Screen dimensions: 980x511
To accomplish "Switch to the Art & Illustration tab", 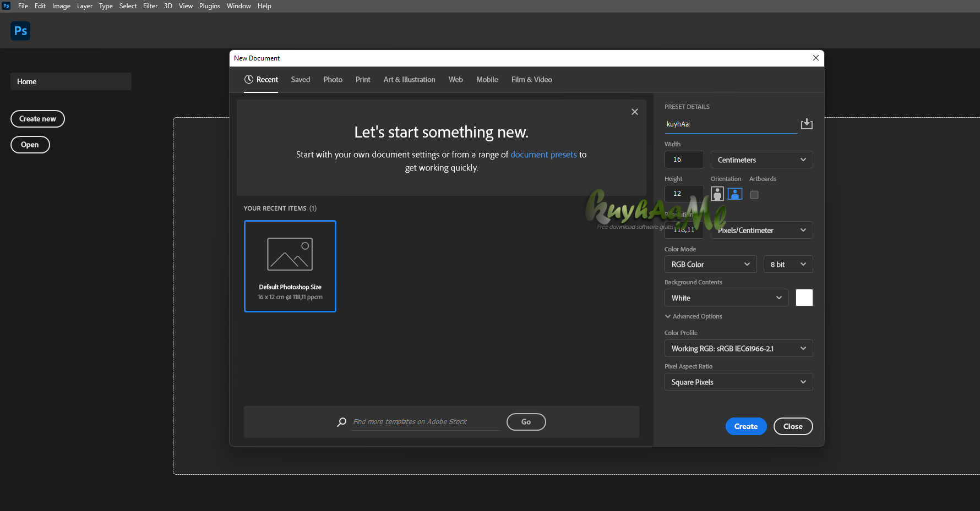I will tap(409, 79).
